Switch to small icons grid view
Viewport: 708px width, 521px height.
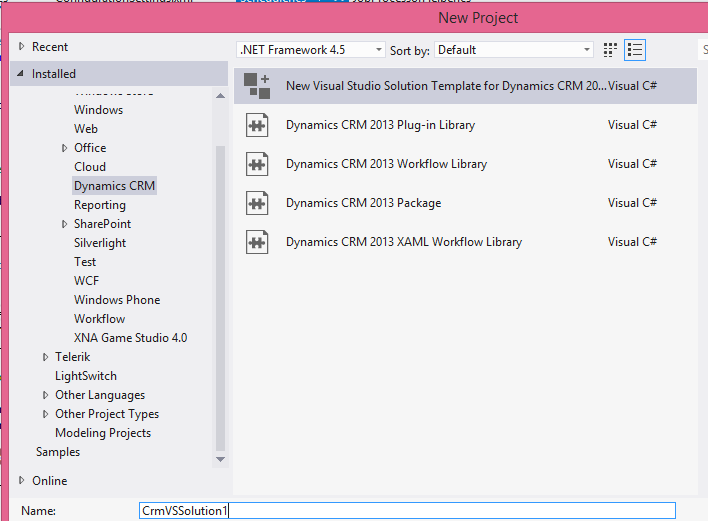point(611,50)
